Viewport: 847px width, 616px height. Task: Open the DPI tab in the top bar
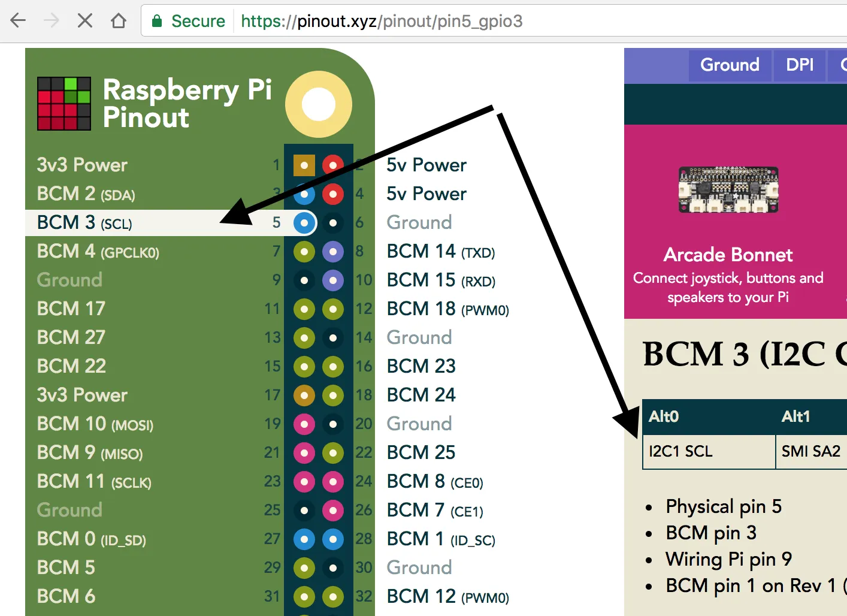click(x=800, y=65)
